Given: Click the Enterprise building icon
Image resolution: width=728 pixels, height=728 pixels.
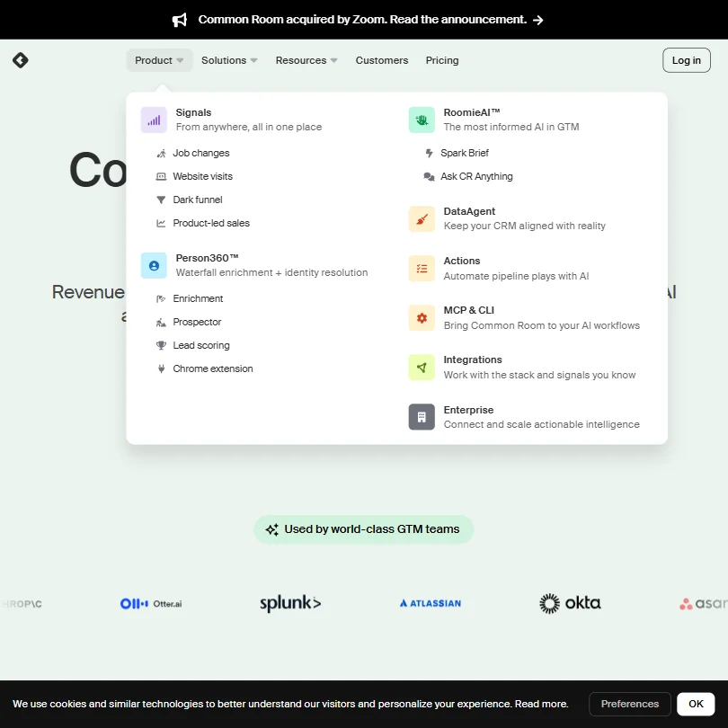Looking at the screenshot, I should pos(422,417).
